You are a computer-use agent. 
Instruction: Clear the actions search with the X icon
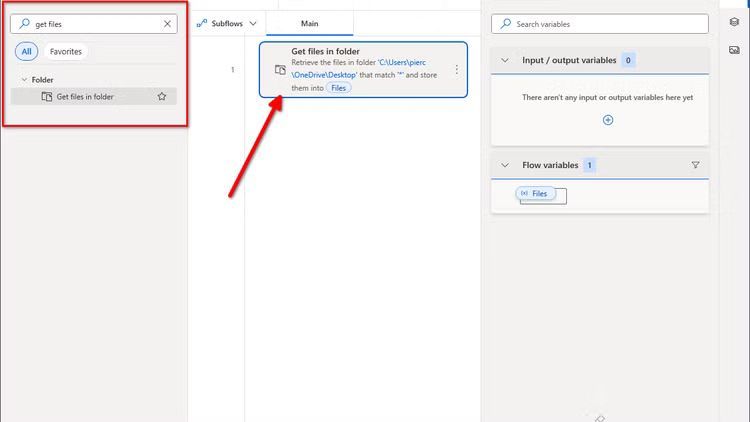pyautogui.click(x=167, y=24)
